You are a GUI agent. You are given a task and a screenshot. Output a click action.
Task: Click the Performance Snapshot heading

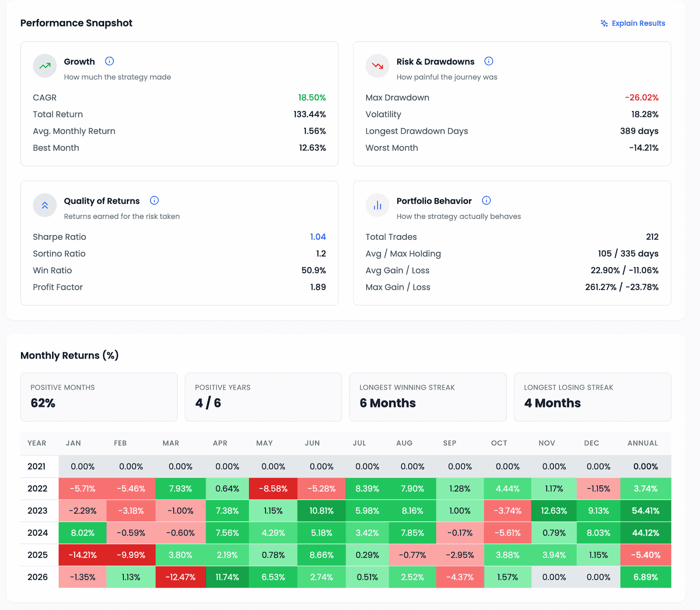click(76, 23)
